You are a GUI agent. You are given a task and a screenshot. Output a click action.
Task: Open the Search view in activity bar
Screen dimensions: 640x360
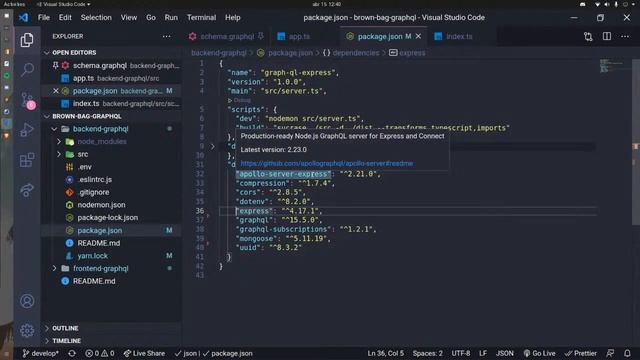click(x=27, y=69)
